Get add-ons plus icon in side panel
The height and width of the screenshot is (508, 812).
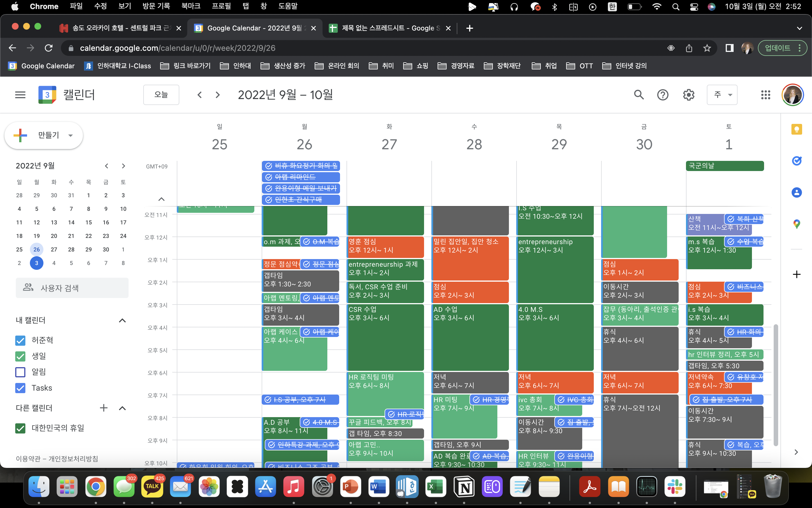pyautogui.click(x=796, y=274)
